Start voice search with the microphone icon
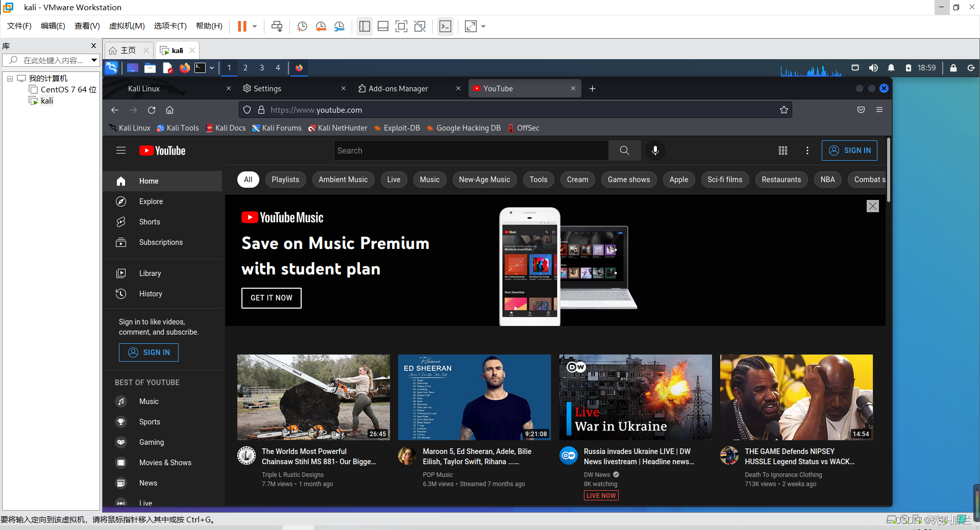This screenshot has width=980, height=530. [655, 150]
